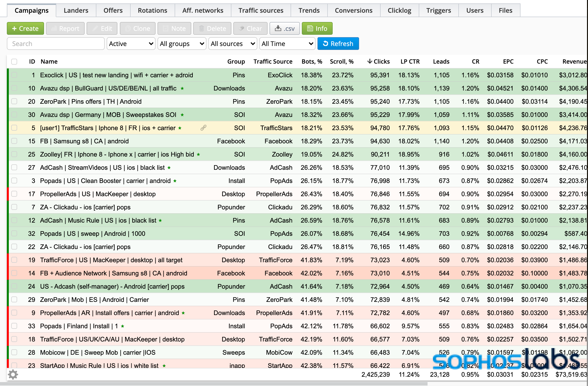
Task: Toggle the select-all checkbox in the header
Action: coord(14,61)
